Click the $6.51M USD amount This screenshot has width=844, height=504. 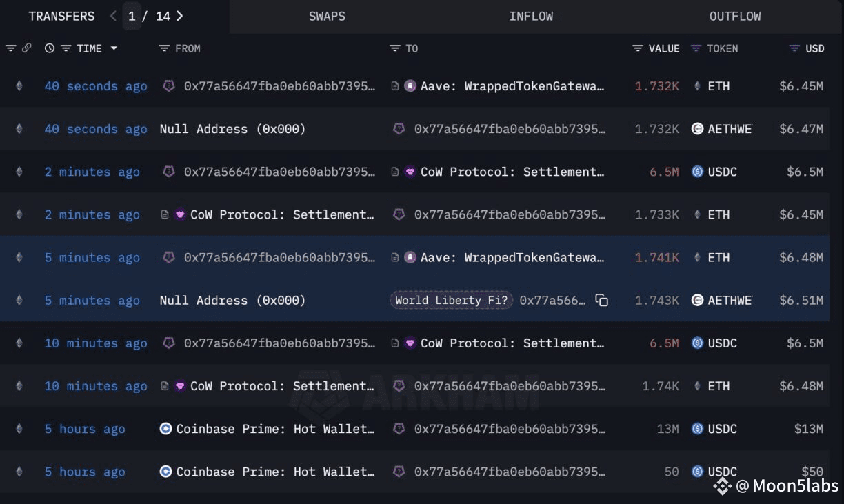pyautogui.click(x=801, y=301)
